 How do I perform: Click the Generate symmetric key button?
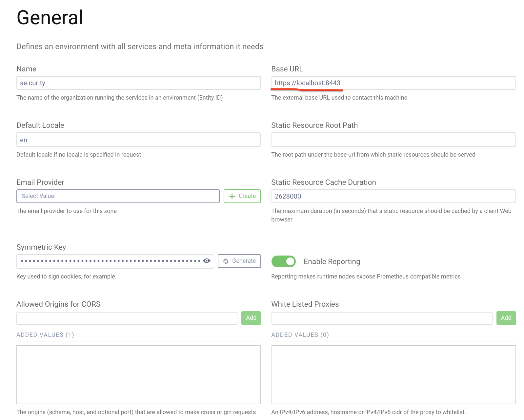point(239,261)
